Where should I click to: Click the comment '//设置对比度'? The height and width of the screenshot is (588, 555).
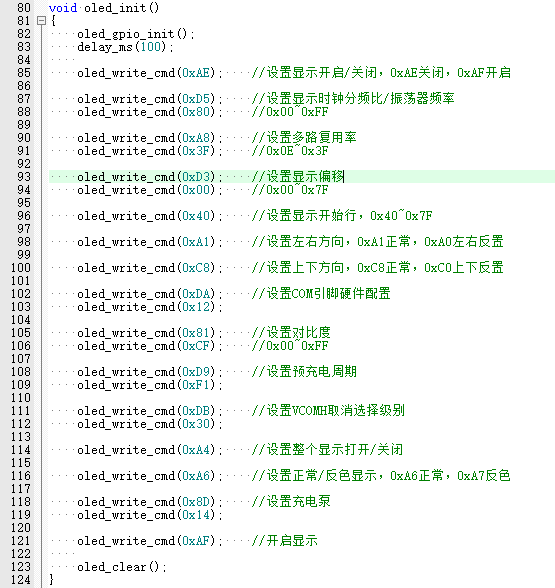[x=291, y=333]
